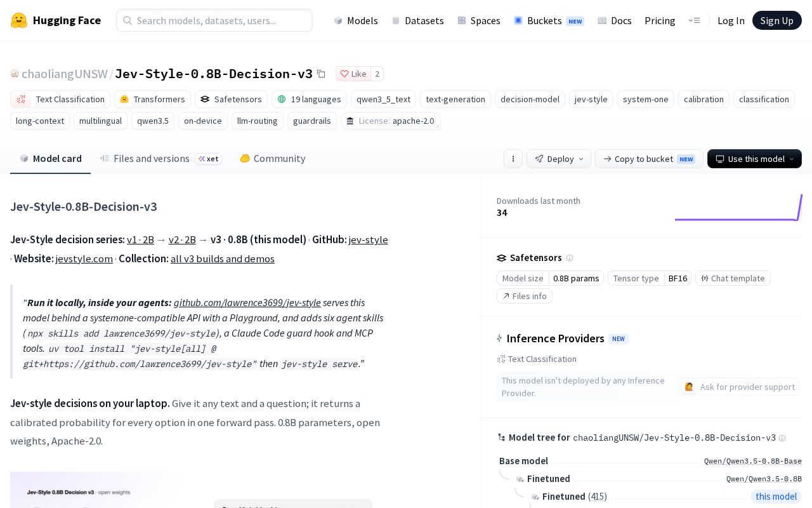Viewport: 812px width, 508px height.
Task: Open Qwen/Qwen3.5-0.8B-Base base model link
Action: [752, 461]
